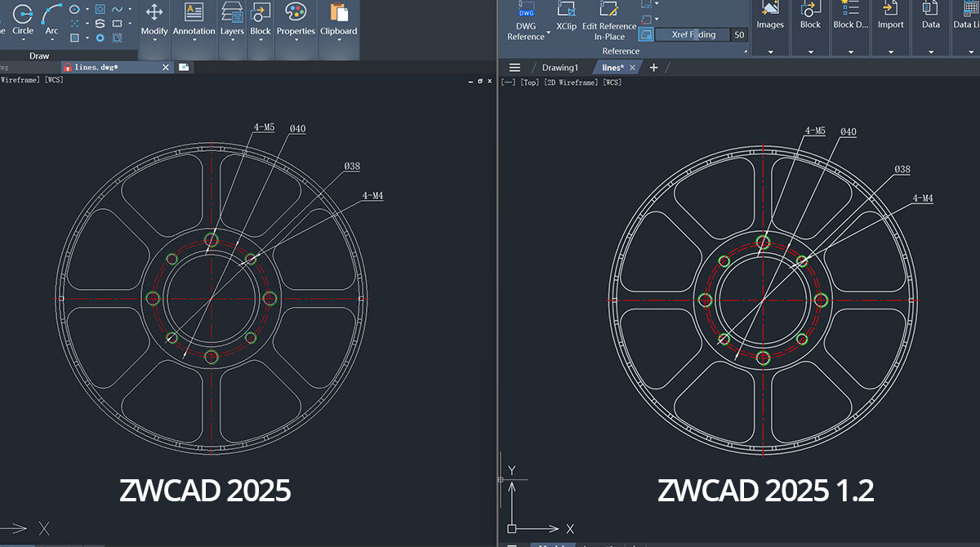Attach a DWG Reference

[526, 20]
